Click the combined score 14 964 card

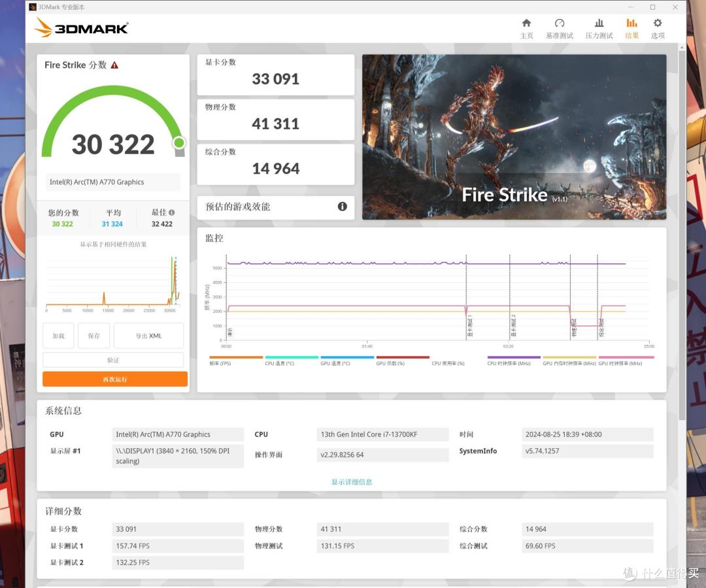[276, 164]
